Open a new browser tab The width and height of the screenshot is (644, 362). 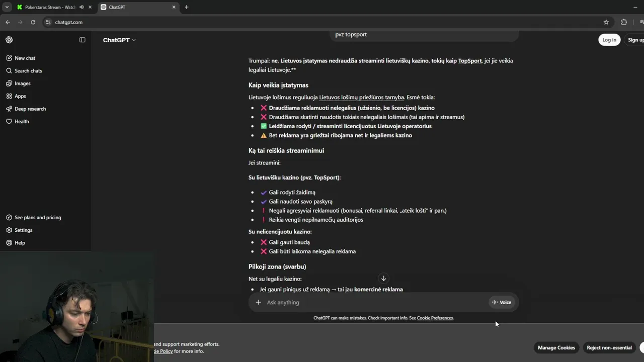(x=186, y=7)
